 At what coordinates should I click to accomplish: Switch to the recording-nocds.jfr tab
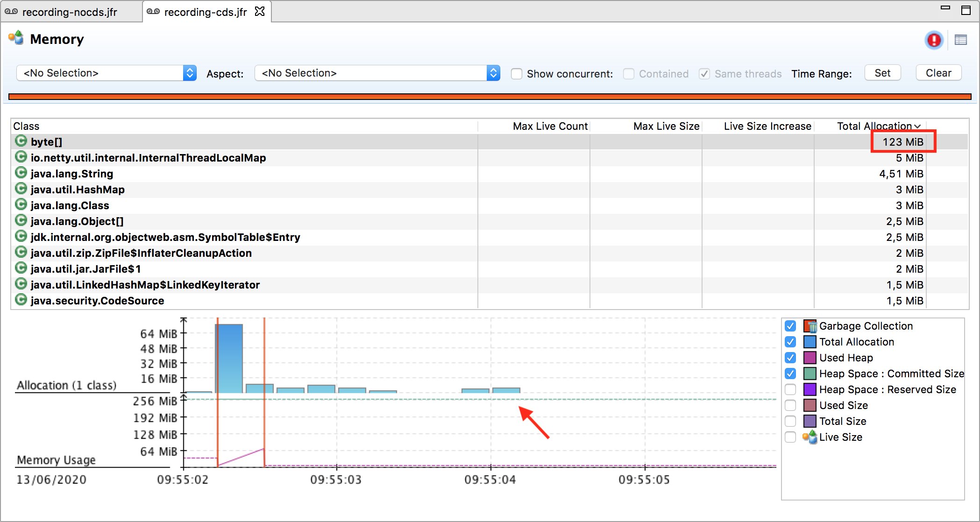(70, 12)
